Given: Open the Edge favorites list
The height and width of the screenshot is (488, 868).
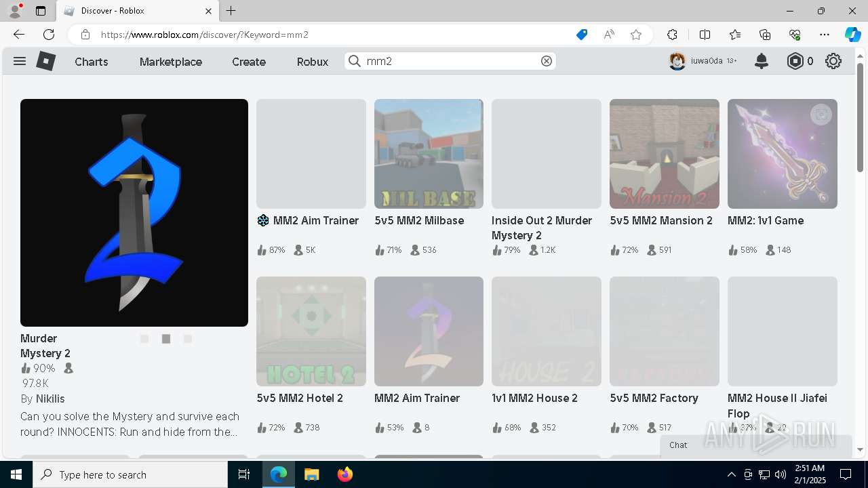Looking at the screenshot, I should click(735, 35).
